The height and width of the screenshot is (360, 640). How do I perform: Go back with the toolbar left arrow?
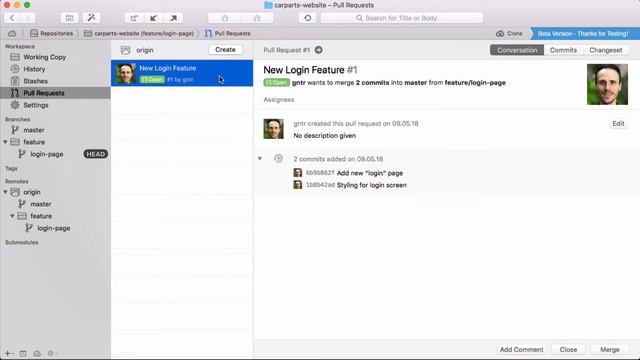click(12, 18)
